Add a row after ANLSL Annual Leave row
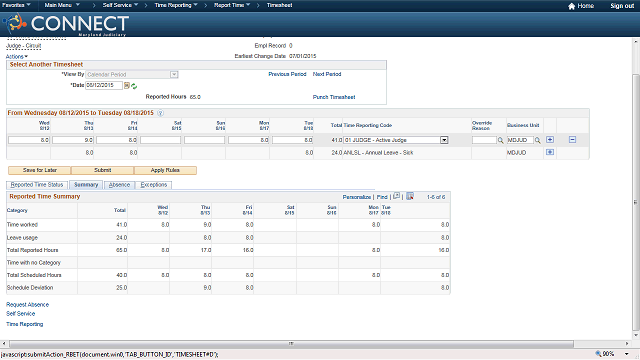Image resolution: width=640 pixels, height=360 pixels. click(550, 152)
